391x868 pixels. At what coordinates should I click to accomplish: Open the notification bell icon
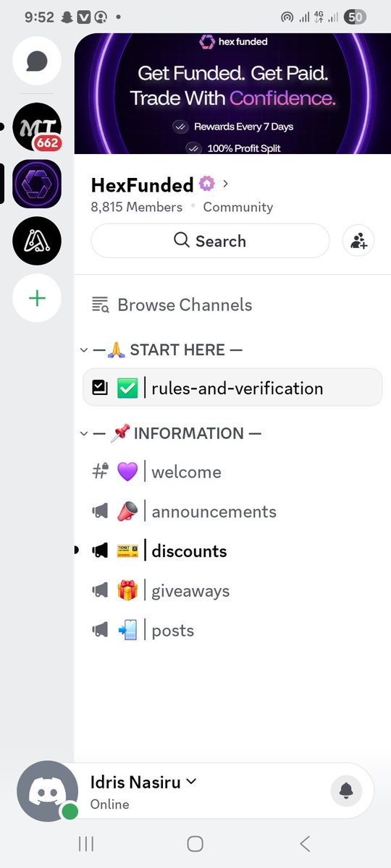(x=347, y=790)
